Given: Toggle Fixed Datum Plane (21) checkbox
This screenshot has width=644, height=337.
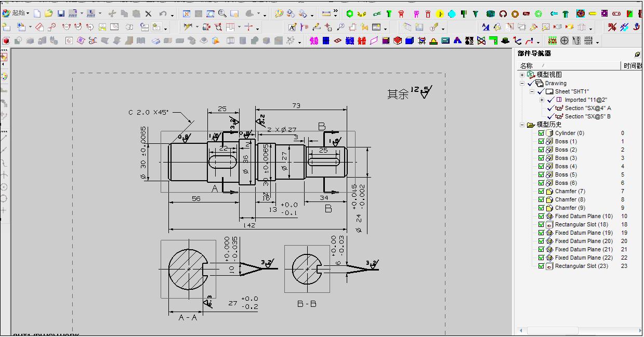Looking at the screenshot, I should click(x=541, y=249).
